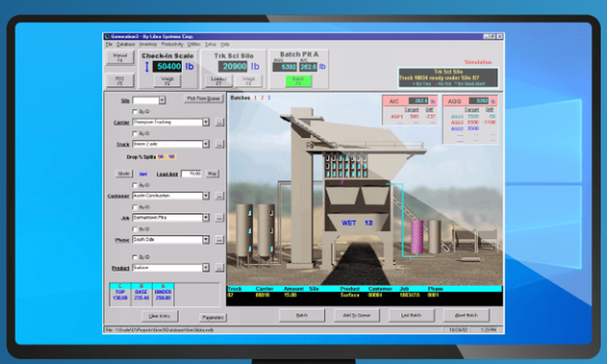Select the BINDER mix tile
The height and width of the screenshot is (364, 607).
[x=163, y=295]
